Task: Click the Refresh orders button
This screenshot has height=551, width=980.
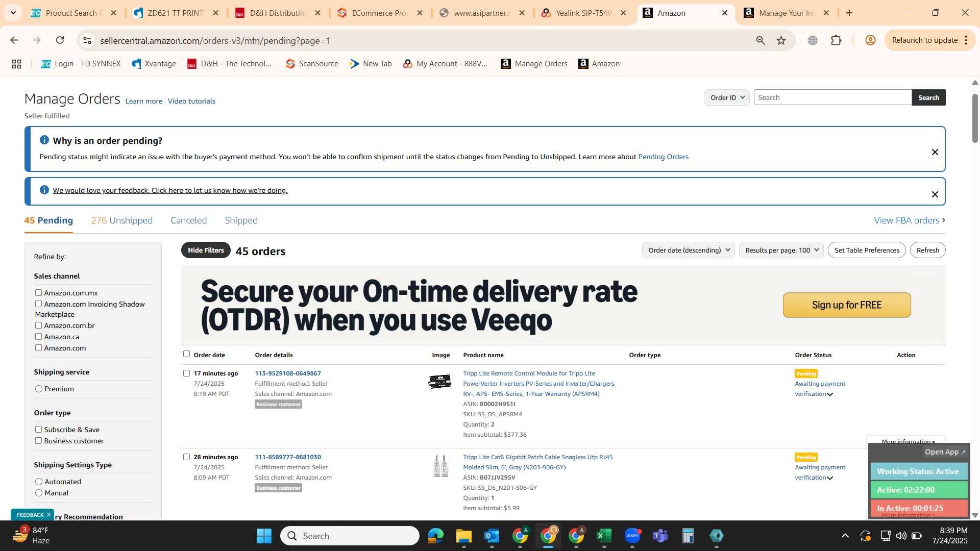Action: [927, 250]
